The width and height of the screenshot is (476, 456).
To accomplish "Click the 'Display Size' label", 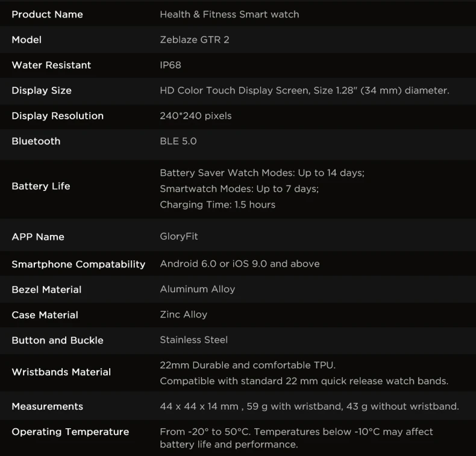I will 42,90.
